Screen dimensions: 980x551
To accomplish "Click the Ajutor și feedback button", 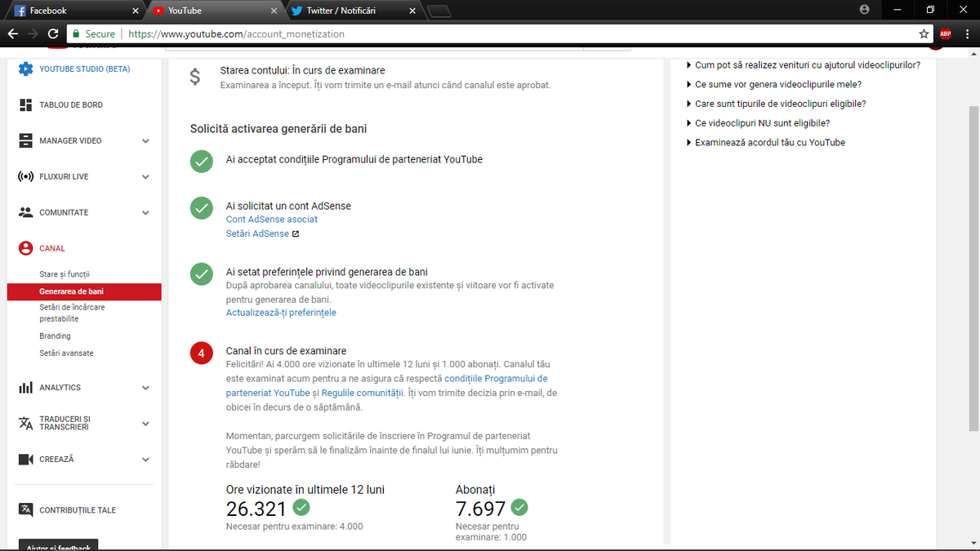I will [59, 545].
